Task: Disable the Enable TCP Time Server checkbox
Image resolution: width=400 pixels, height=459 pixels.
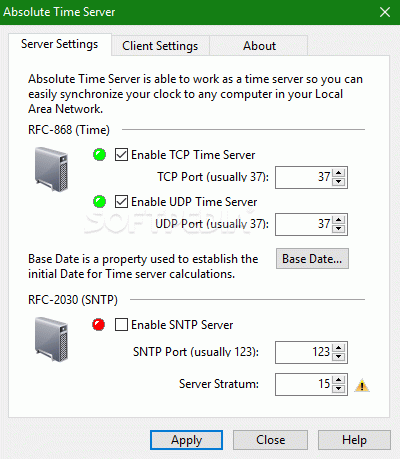Action: tap(121, 155)
